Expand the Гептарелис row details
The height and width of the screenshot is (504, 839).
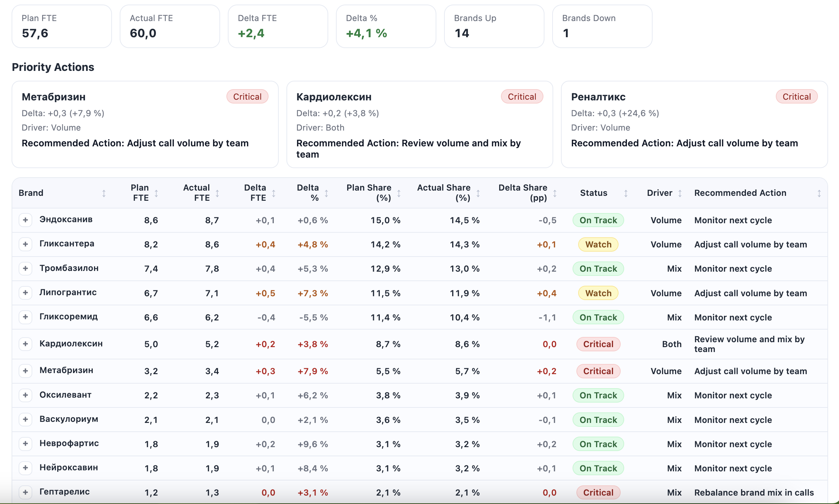26,492
